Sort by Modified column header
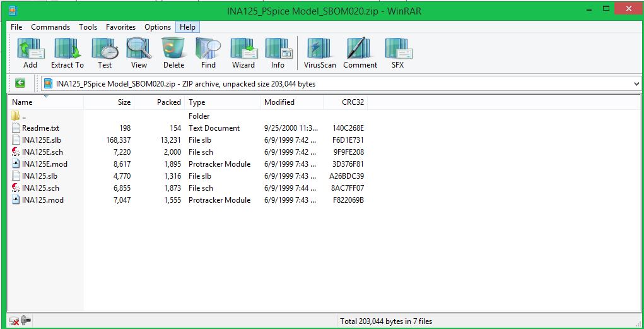644x329 pixels. coord(291,102)
